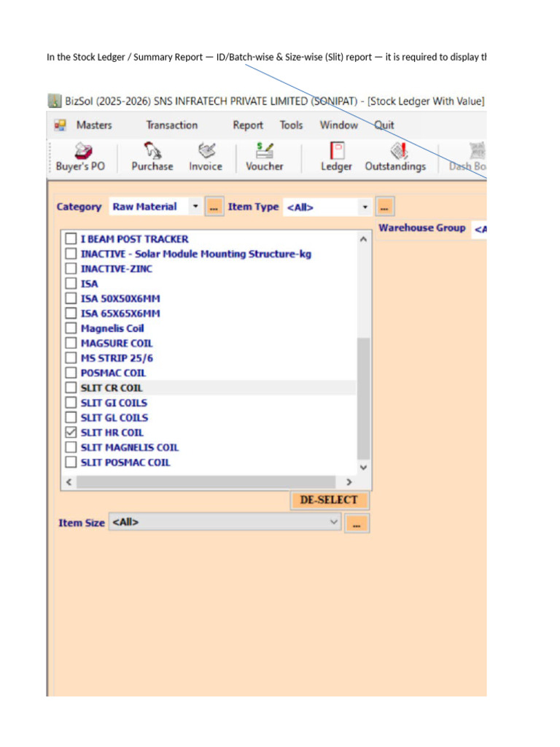Expand the Item Size dropdown
560x747 pixels.
point(334,522)
